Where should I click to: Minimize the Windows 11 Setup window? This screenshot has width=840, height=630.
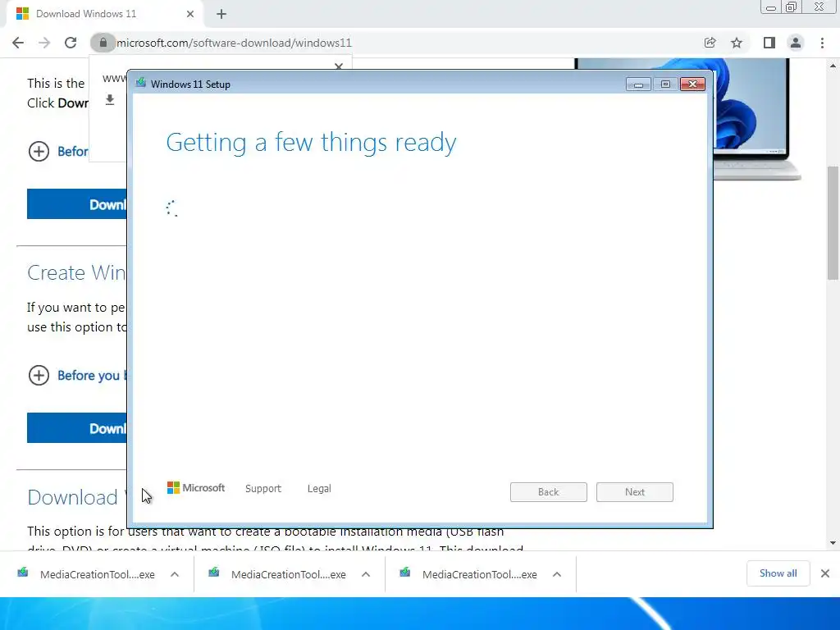pyautogui.click(x=638, y=84)
